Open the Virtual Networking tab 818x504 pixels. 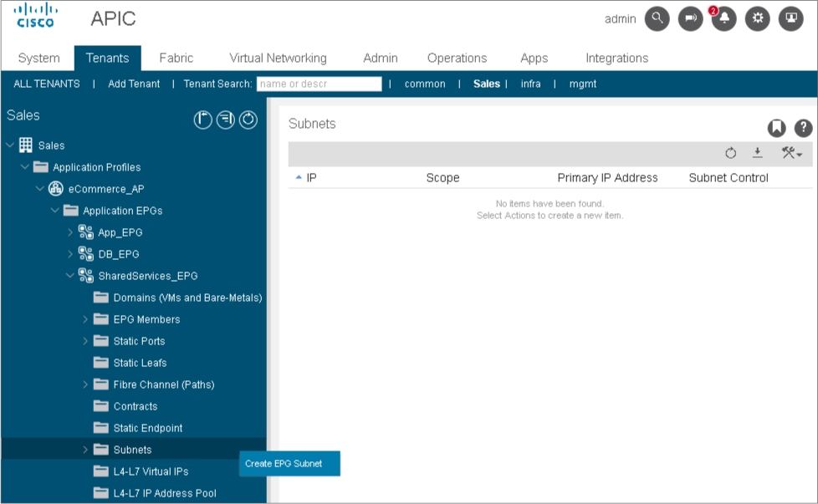point(278,58)
